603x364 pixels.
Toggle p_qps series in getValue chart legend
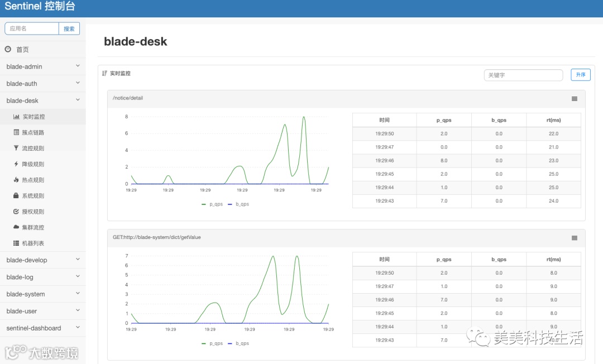point(212,343)
